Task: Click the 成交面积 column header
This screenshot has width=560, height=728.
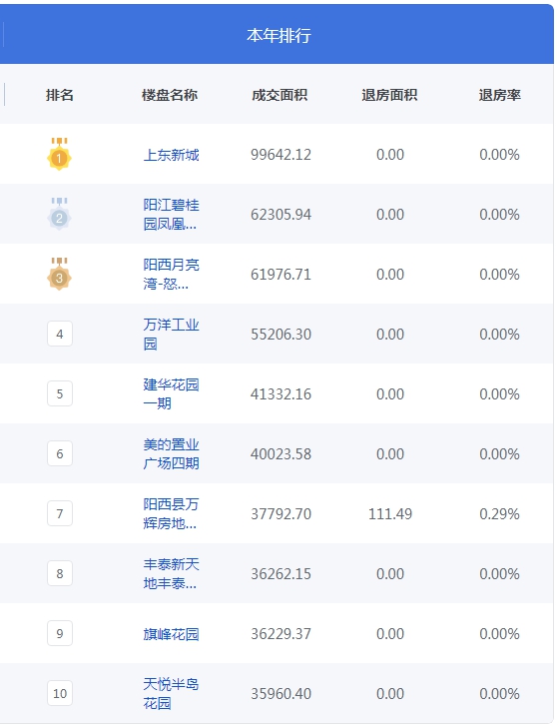Action: click(x=280, y=95)
